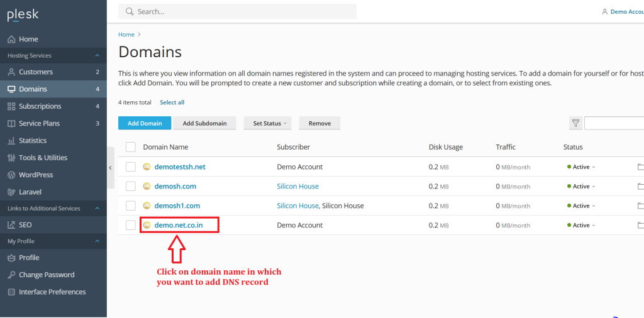The image size is (644, 318).
Task: Check the box for demosh.com
Action: [x=131, y=186]
